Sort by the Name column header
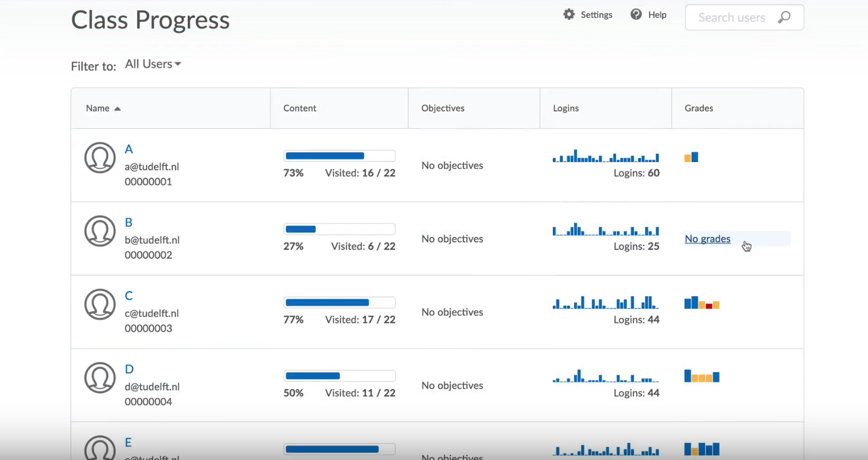 [98, 108]
